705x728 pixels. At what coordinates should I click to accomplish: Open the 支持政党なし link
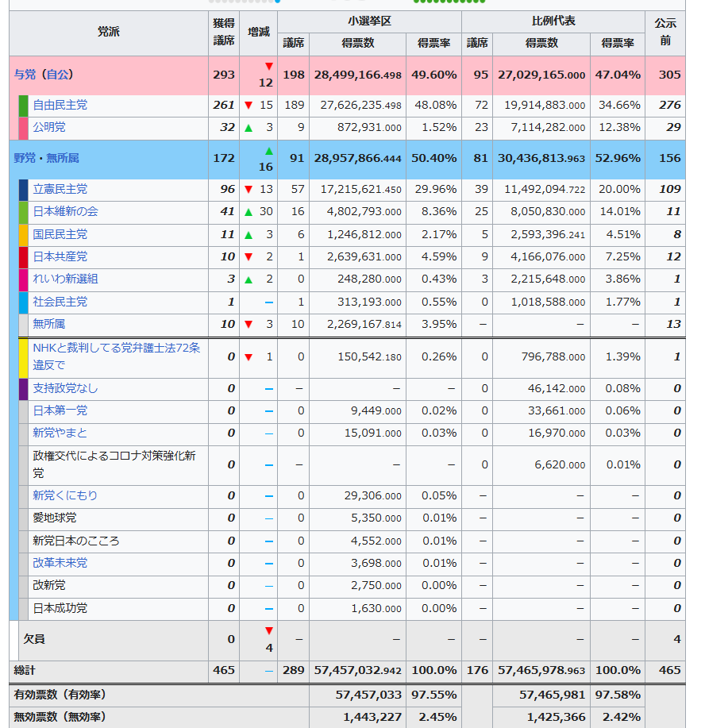click(x=65, y=388)
